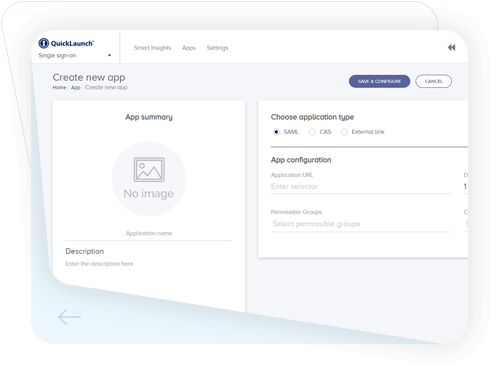The image size is (497, 372).
Task: Click the 'Choose application type' heading
Action: tap(312, 117)
